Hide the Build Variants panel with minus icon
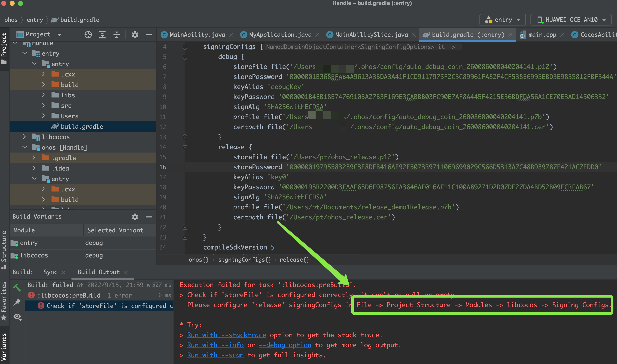Screen dimensions: 617x364 [x=149, y=217]
